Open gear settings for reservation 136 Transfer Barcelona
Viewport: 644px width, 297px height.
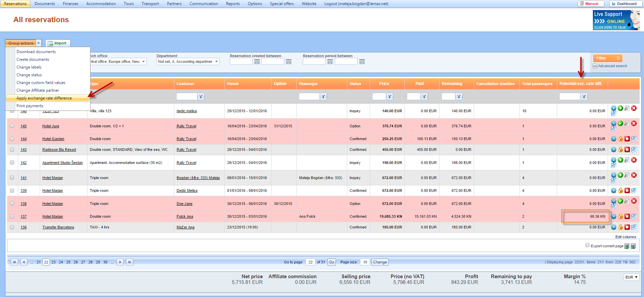[614, 227]
